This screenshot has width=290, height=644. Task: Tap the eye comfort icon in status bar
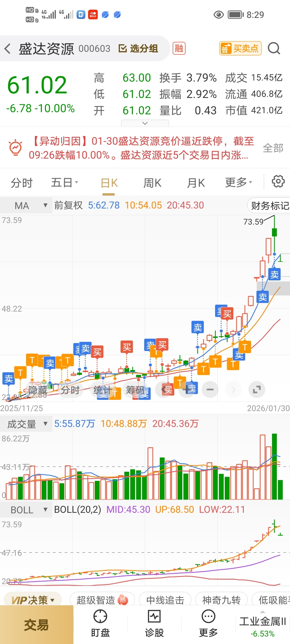point(219,14)
